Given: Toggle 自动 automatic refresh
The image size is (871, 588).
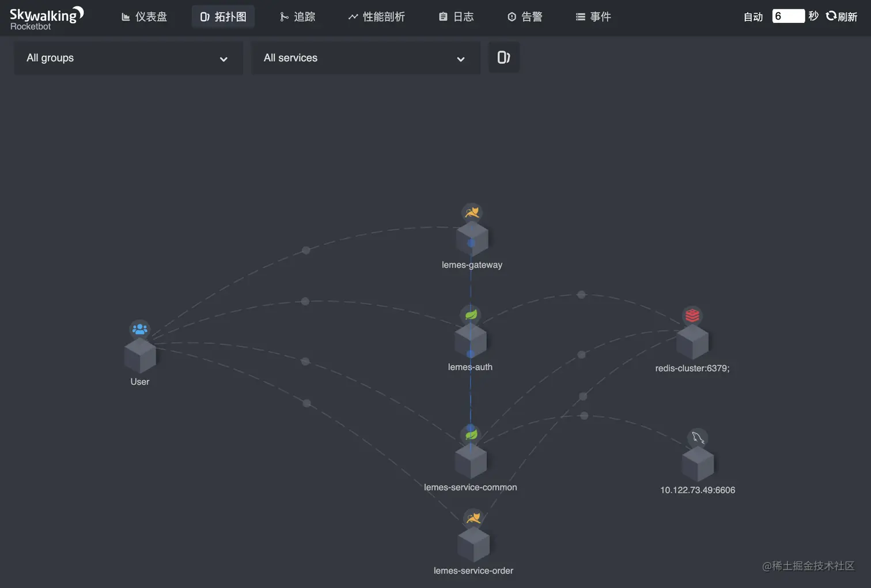Looking at the screenshot, I should [752, 16].
